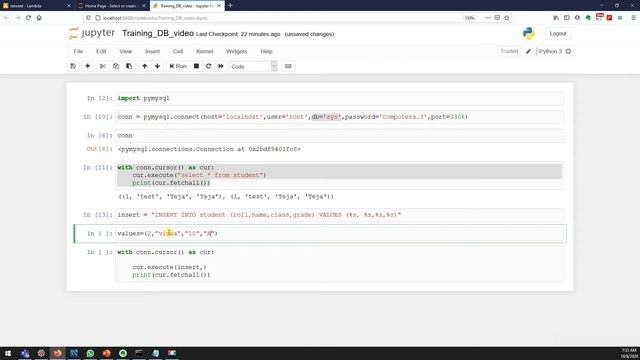Viewport: 640px width, 360px height.
Task: Click the pencil edit mode icon
Action: pos(528,51)
